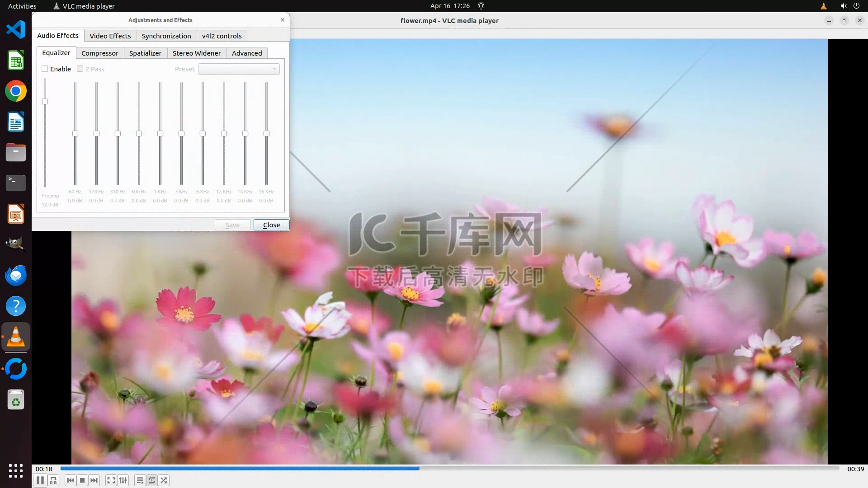Stop playback with the stop button
The height and width of the screenshot is (488, 868).
point(82,480)
